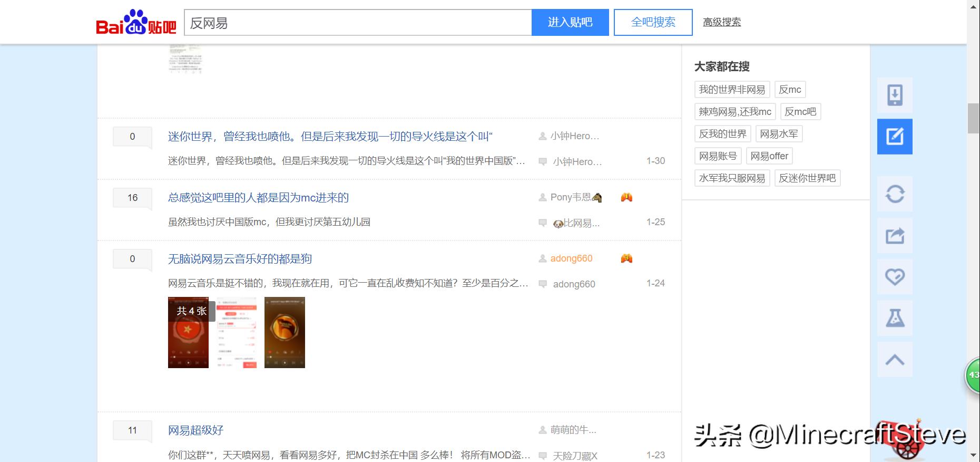This screenshot has height=462, width=980.
Task: Open the small document thumbnail at top
Action: click(x=185, y=59)
